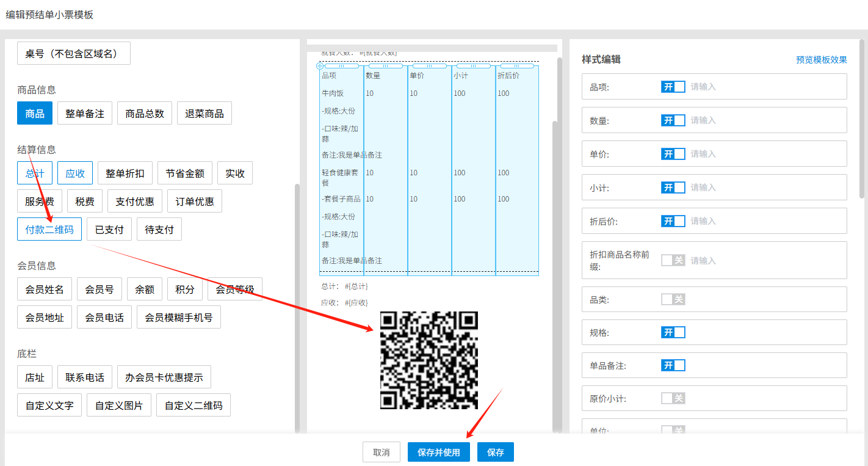Add the 实收 component
The height and width of the screenshot is (466, 868).
235,173
